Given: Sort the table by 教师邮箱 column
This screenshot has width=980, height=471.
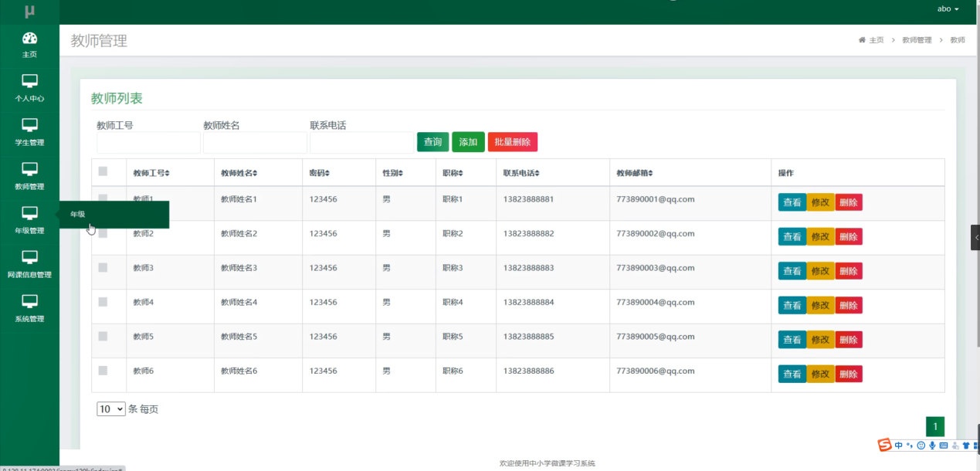Looking at the screenshot, I should click(635, 173).
